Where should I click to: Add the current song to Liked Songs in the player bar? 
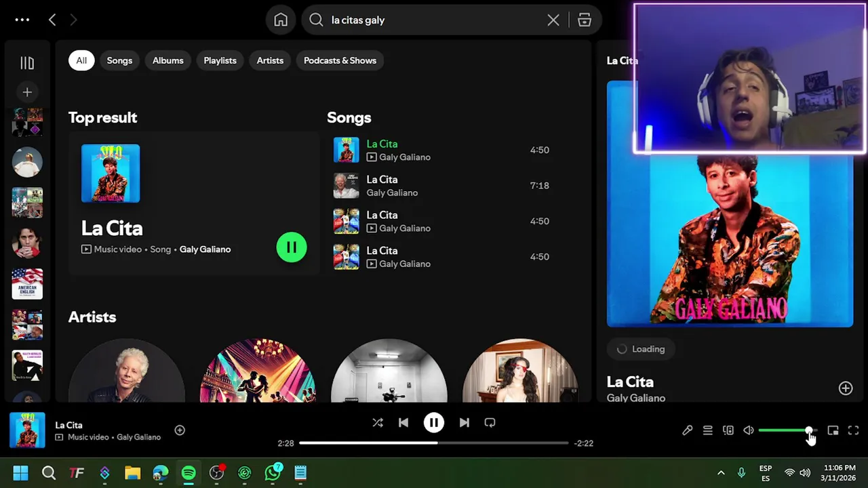point(180,430)
